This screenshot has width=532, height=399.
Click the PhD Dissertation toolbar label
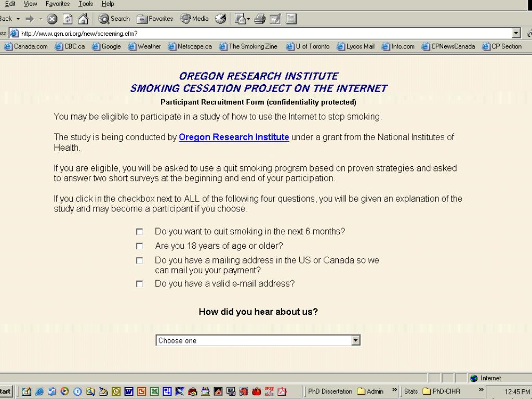click(x=330, y=392)
